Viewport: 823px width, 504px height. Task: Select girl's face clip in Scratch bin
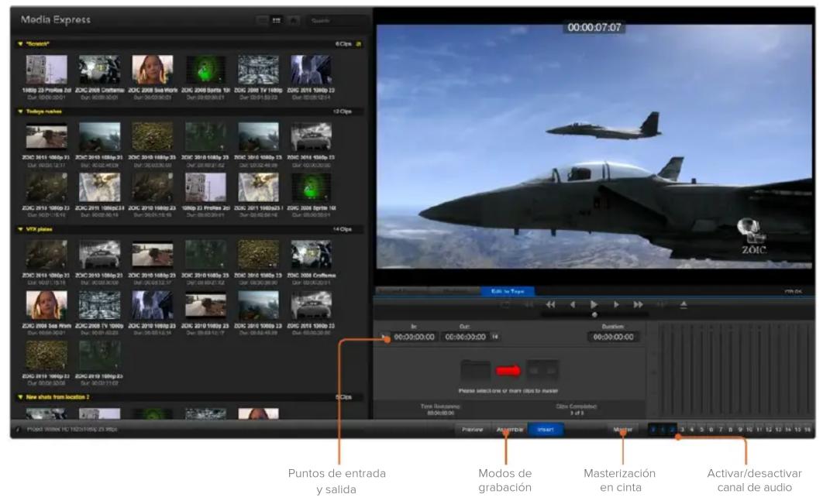152,70
